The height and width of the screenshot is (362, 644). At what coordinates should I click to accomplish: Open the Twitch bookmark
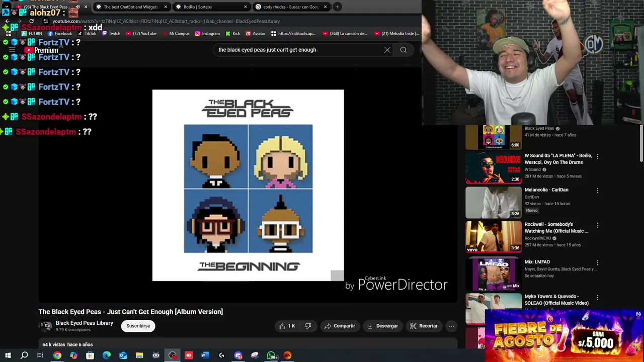pos(111,34)
